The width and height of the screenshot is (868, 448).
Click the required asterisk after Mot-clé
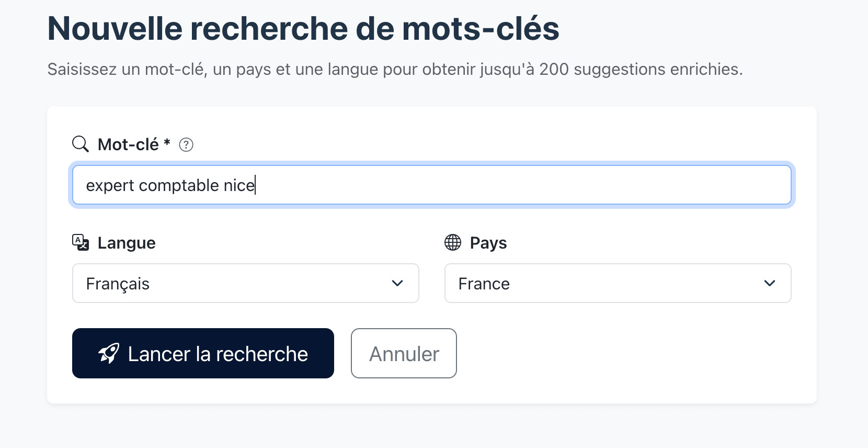click(x=167, y=142)
